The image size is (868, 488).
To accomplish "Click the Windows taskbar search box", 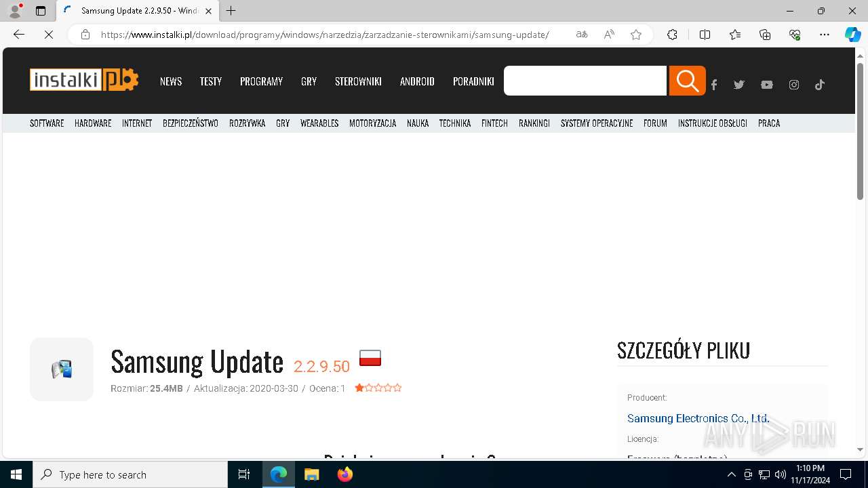I will click(x=130, y=474).
